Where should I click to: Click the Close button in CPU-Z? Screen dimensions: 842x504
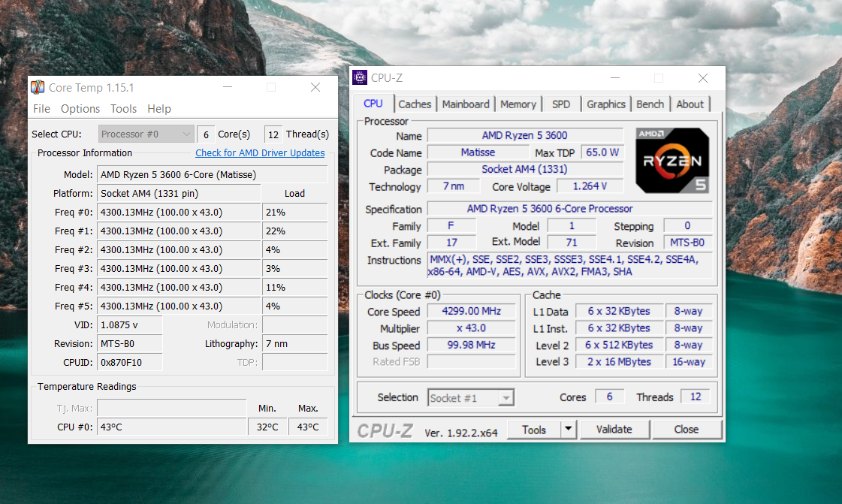687,430
